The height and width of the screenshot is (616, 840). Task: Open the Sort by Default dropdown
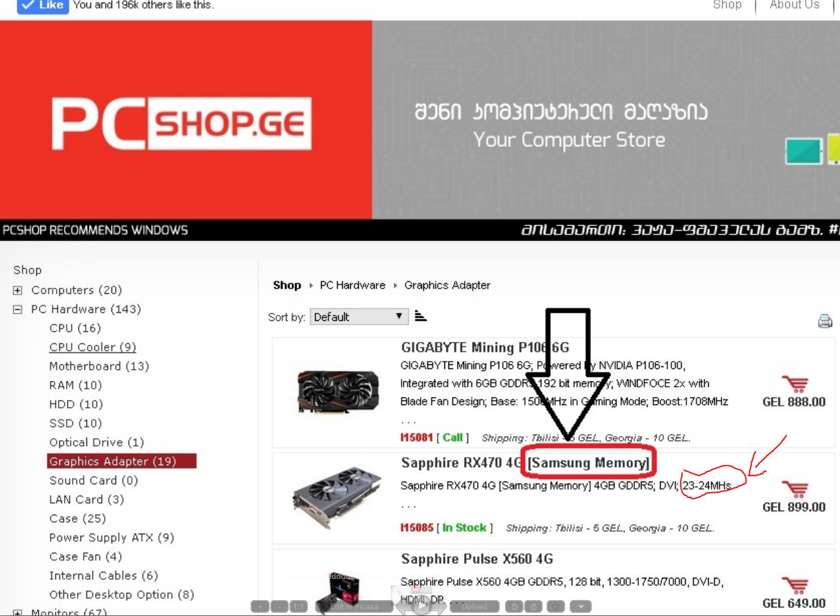pos(359,317)
